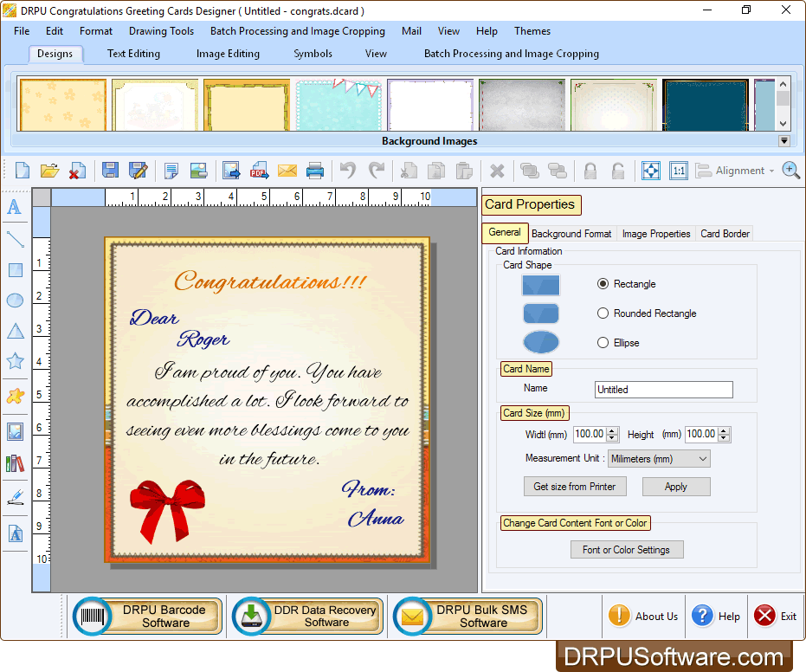This screenshot has width=806, height=672.
Task: Open the Themes menu
Action: [x=532, y=31]
